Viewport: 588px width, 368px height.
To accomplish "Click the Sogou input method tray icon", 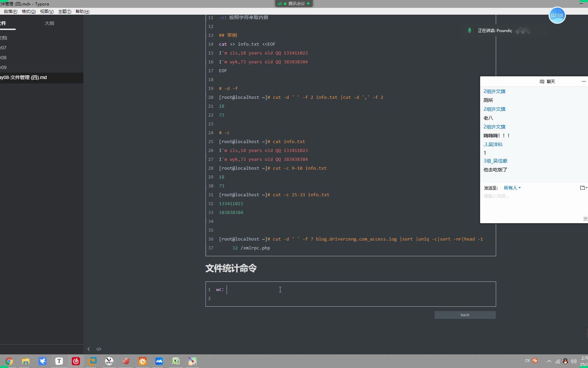I will point(535,361).
